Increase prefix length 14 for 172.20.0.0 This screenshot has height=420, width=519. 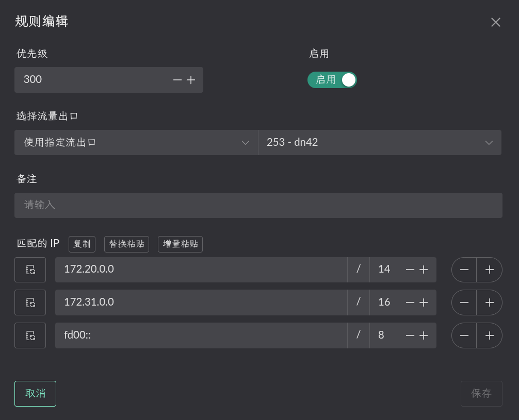coord(424,270)
